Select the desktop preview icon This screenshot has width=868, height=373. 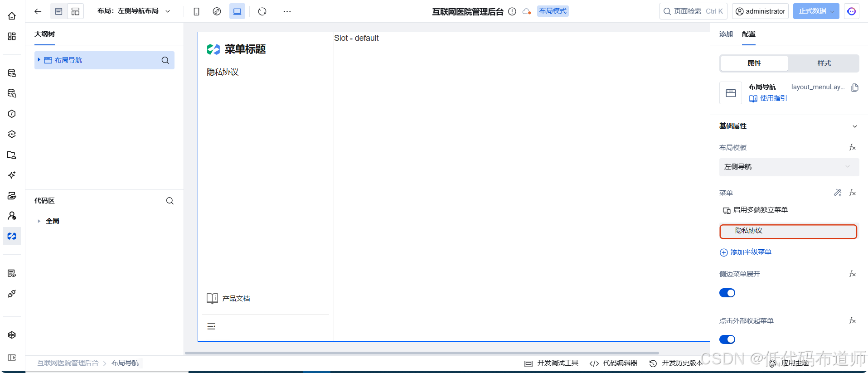point(237,11)
